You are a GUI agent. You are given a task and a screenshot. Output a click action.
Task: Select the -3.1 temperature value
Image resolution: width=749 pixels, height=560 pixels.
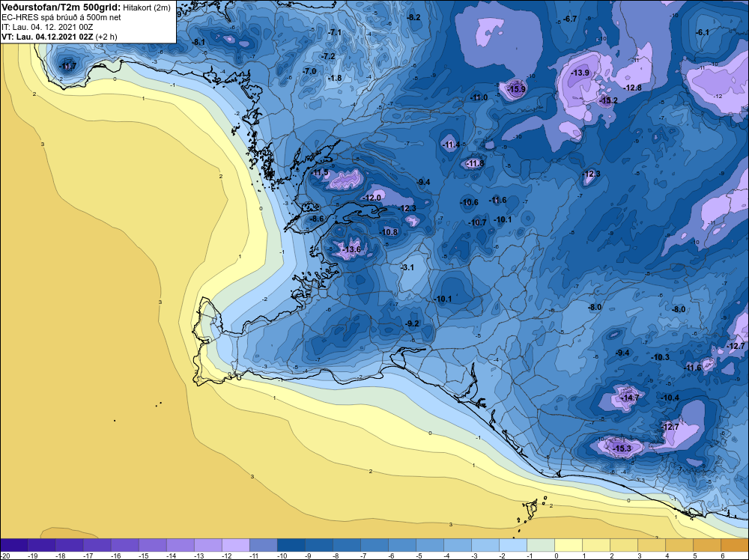click(x=407, y=267)
